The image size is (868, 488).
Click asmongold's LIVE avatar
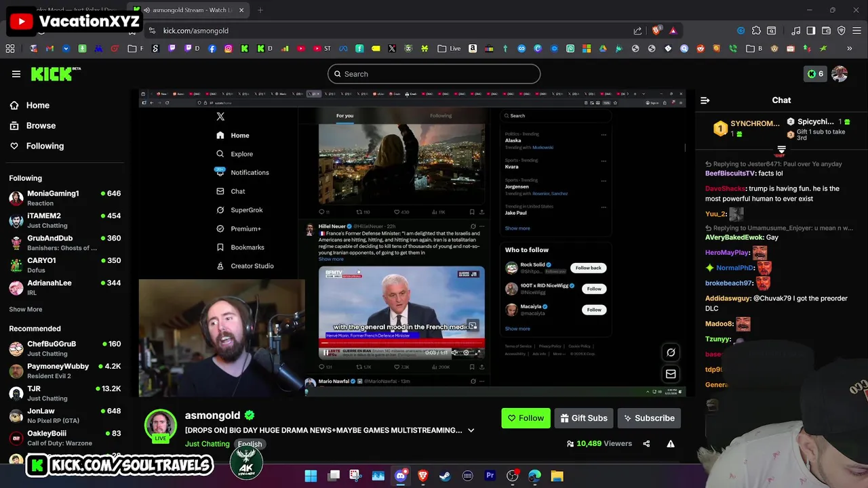point(161,426)
